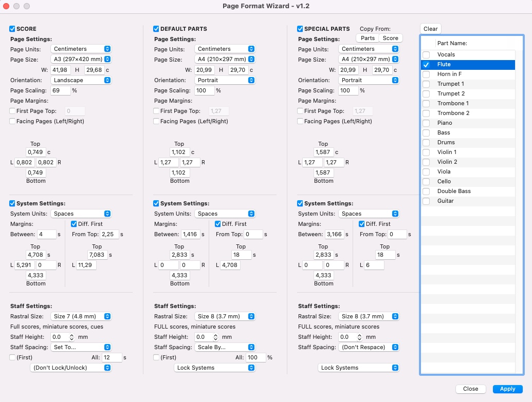Image resolution: width=532 pixels, height=402 pixels.
Task: Click the Close button
Action: (x=470, y=389)
